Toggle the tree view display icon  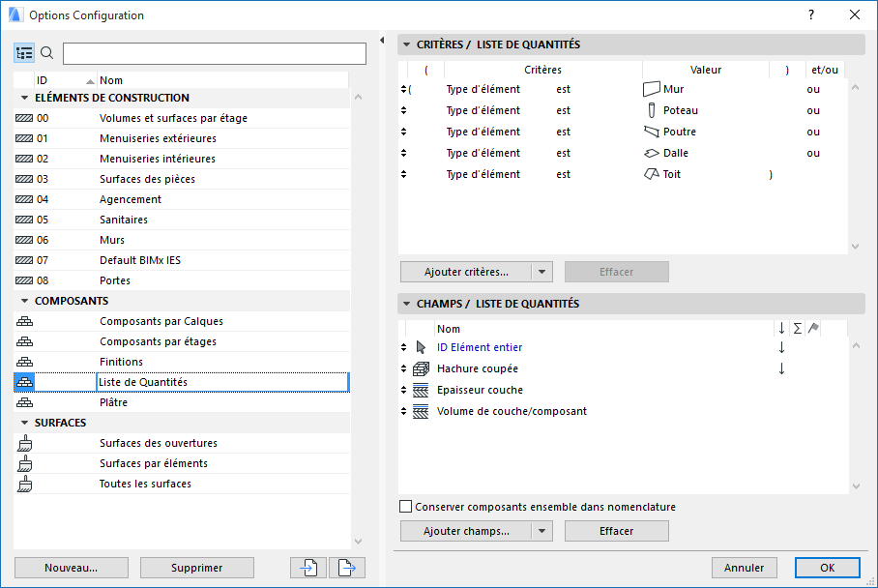pyautogui.click(x=24, y=53)
